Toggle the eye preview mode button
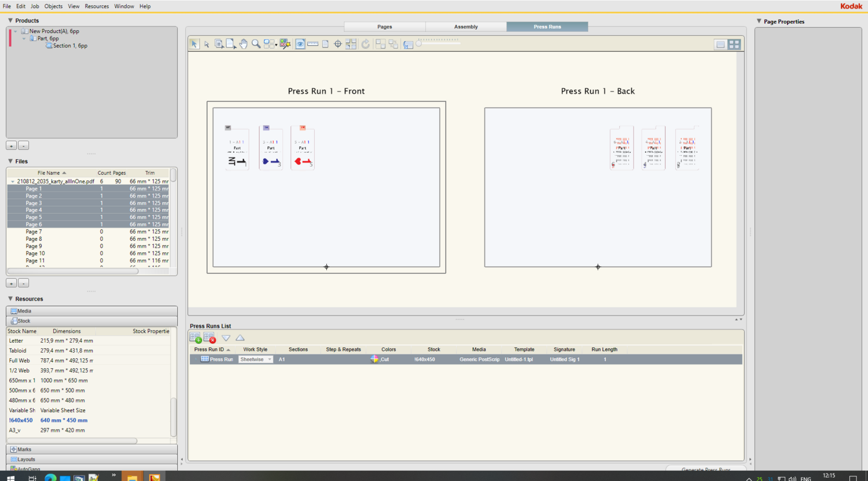The height and width of the screenshot is (481, 868). click(x=300, y=44)
